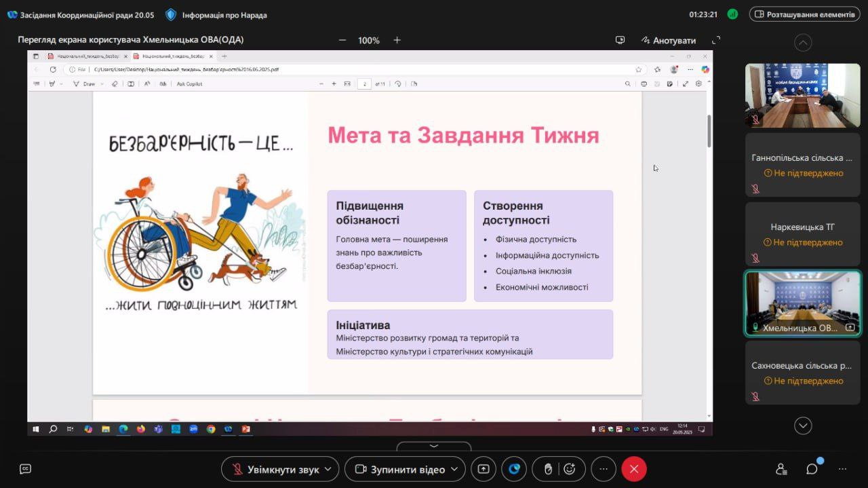Enter full screen for shared content

point(716,40)
